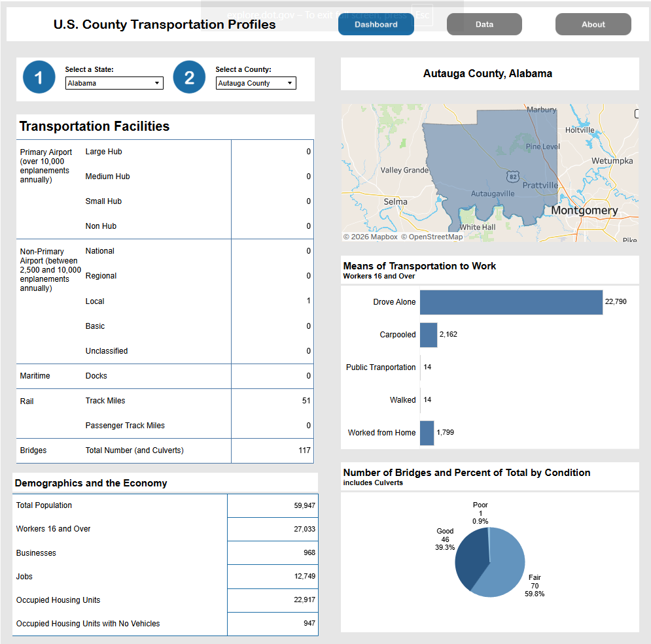Click the Walked chart label
The image size is (651, 644).
pos(403,400)
